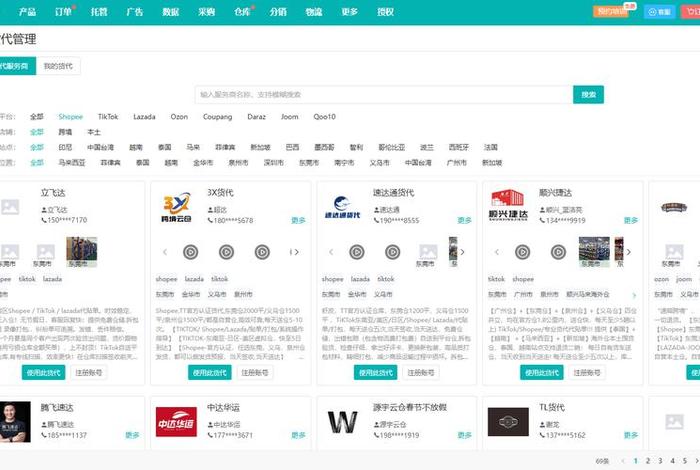The width and height of the screenshot is (700, 470).
Task: Play the third video in the 3X货代 card
Action: click(262, 252)
